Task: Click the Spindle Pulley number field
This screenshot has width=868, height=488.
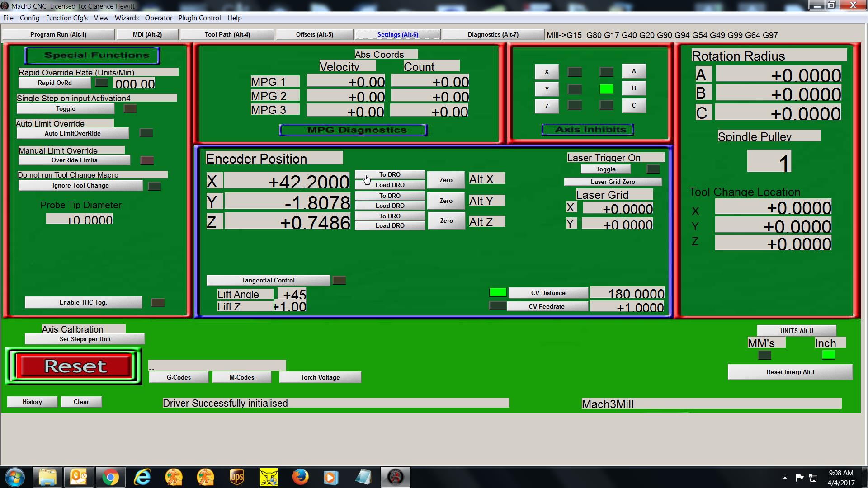Action: 769,162
